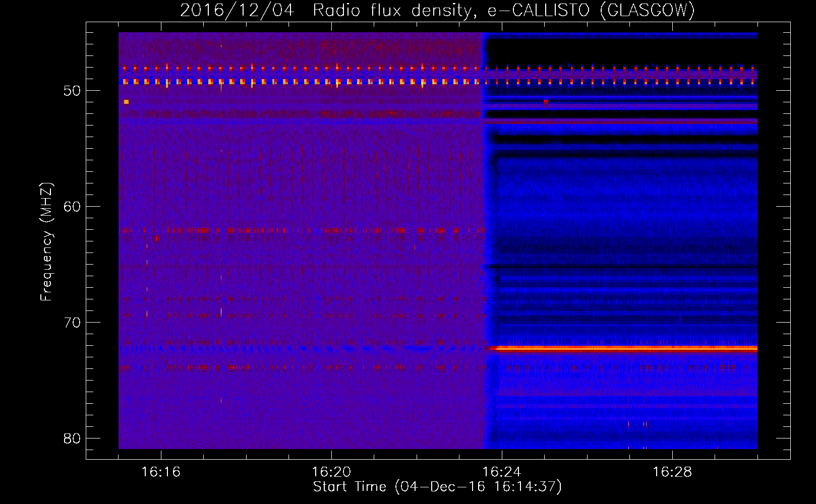Click the 16:20 time tick label
Viewport: 816px width, 504px height.
[331, 472]
